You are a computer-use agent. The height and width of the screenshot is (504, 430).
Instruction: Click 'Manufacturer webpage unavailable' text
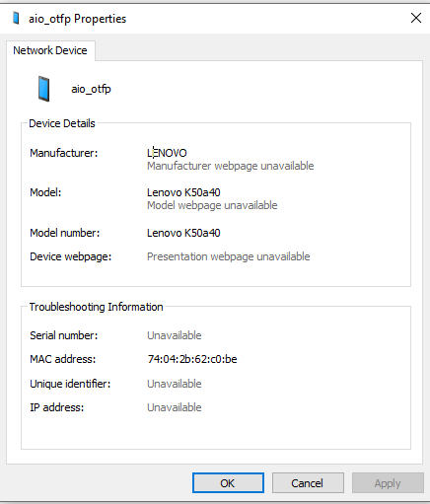[231, 166]
